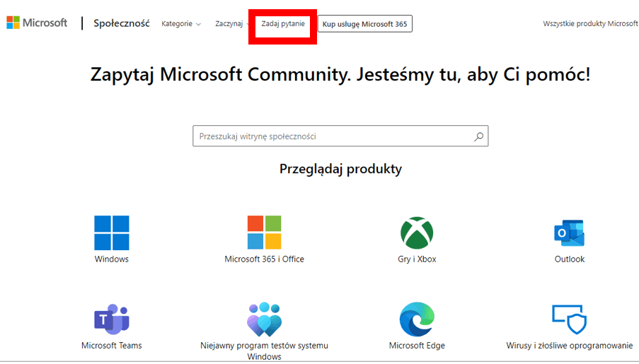Click the magnifying glass search icon
This screenshot has height=364, width=639.
[479, 136]
